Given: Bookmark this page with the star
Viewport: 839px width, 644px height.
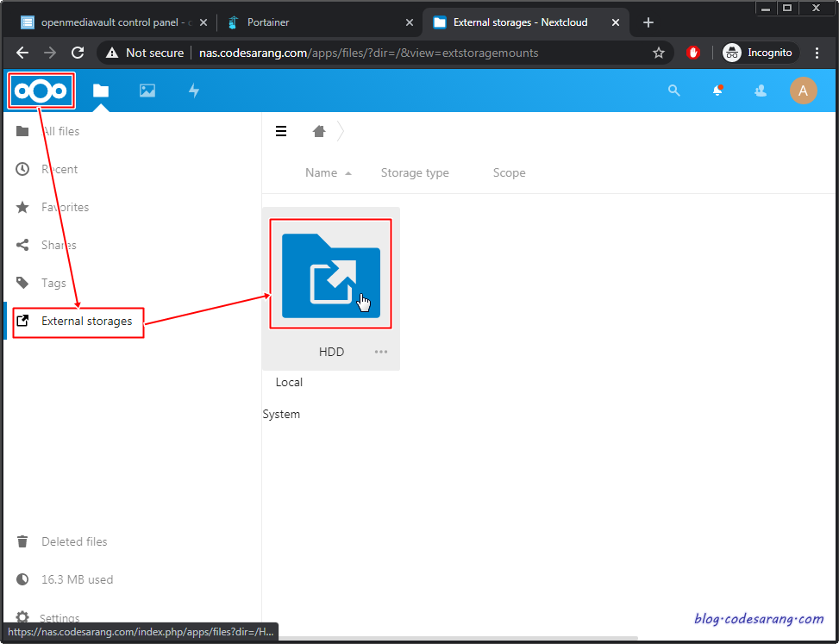Looking at the screenshot, I should pos(659,53).
